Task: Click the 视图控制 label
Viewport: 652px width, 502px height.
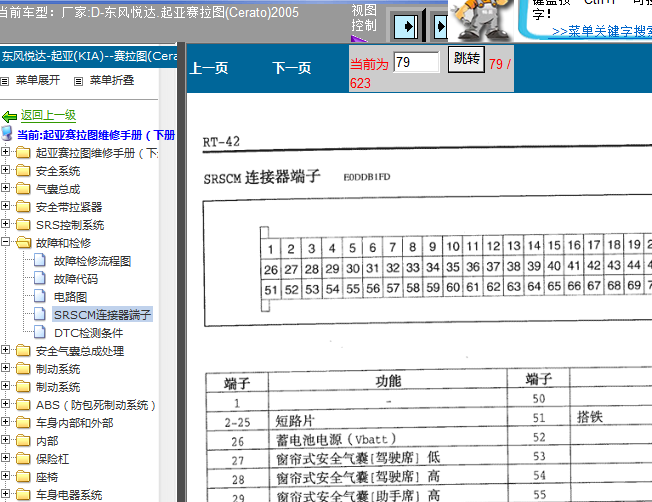Action: pyautogui.click(x=364, y=17)
